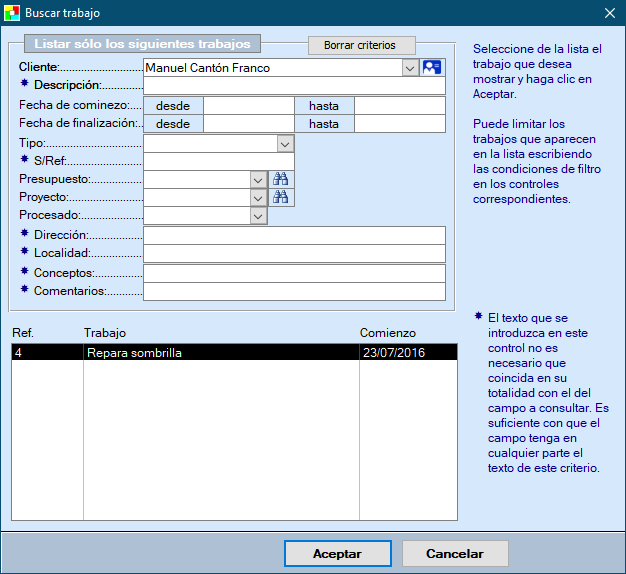Expand the Procesado dropdown
The height and width of the screenshot is (574, 626).
[x=258, y=215]
